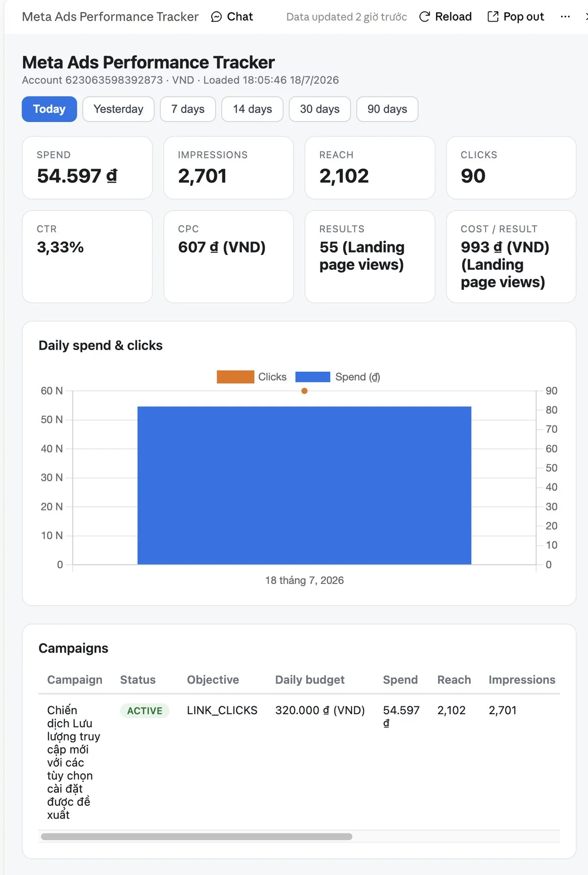Click the CPC value 607 ₫ (VND)

click(222, 247)
